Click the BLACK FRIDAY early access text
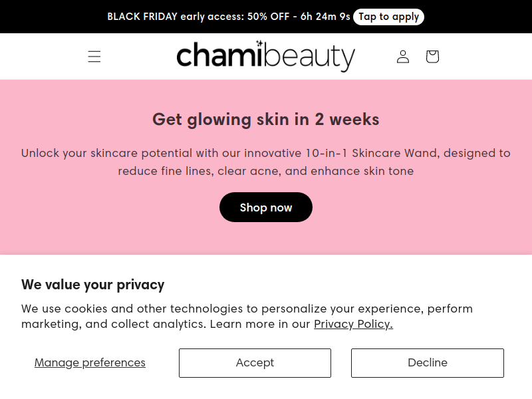The image size is (532, 399). [176, 17]
